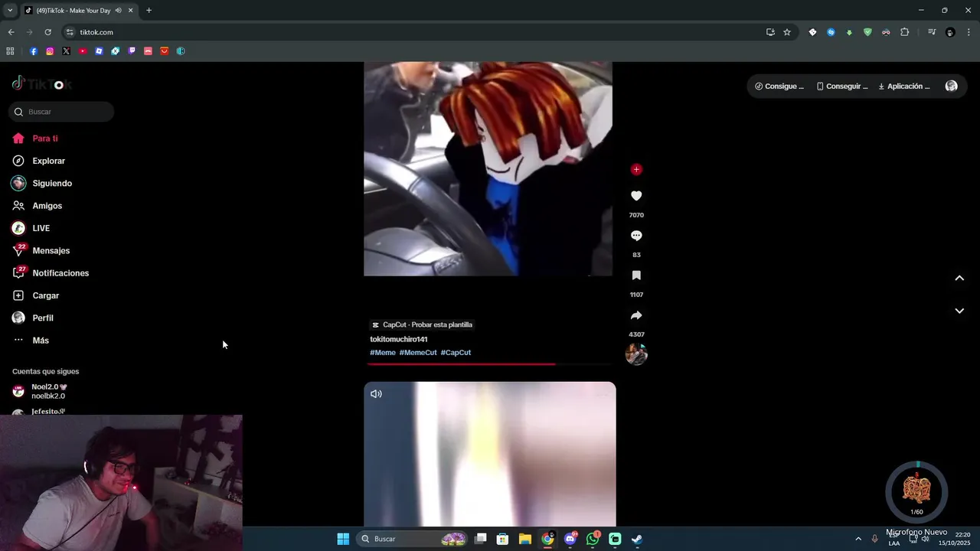Viewport: 980px width, 551px height.
Task: Open CapCut Probar esta plantilla link
Action: [422, 324]
